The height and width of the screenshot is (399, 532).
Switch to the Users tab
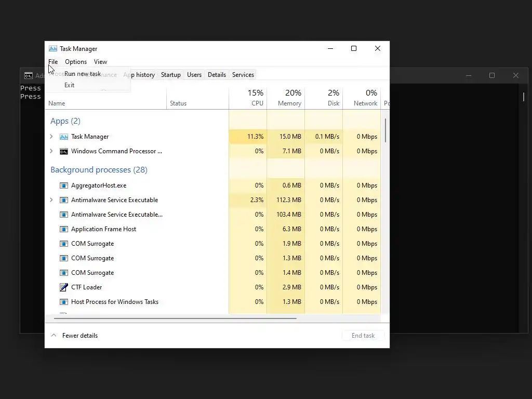click(194, 75)
